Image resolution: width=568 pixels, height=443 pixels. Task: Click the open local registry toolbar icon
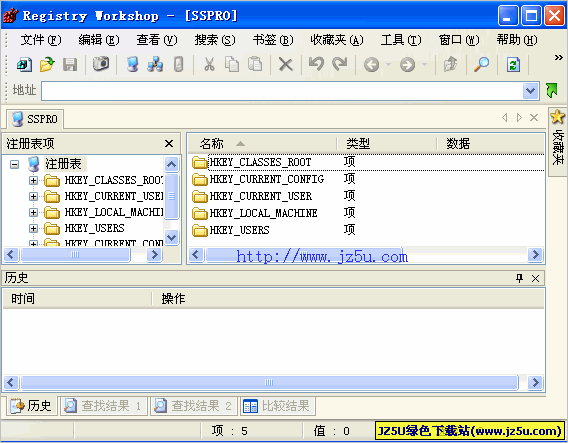pos(24,65)
